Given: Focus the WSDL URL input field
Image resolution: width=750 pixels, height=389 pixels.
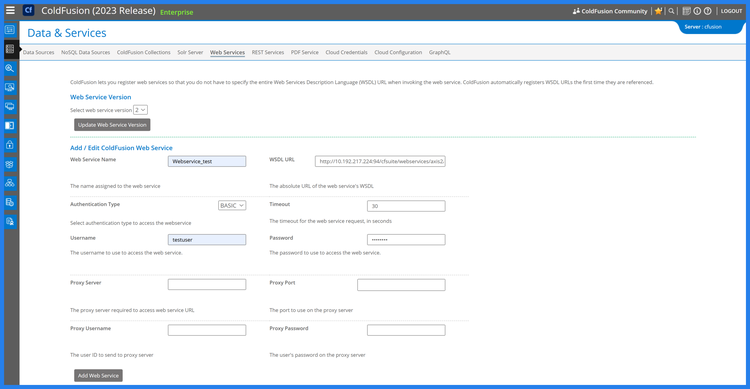Looking at the screenshot, I should 380,161.
